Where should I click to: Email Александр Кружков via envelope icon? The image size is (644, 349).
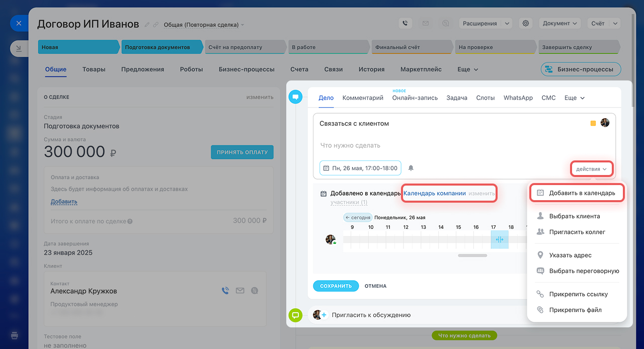(240, 290)
